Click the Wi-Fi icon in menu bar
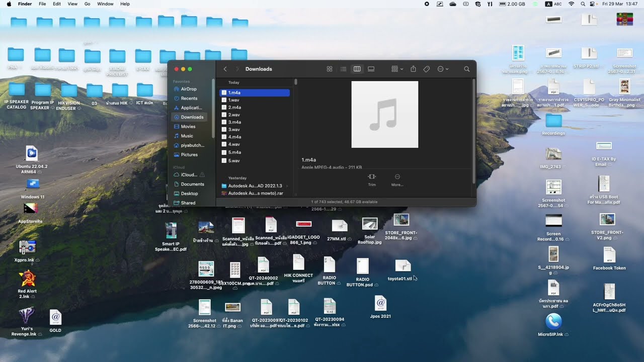This screenshot has width=644, height=362. (571, 4)
